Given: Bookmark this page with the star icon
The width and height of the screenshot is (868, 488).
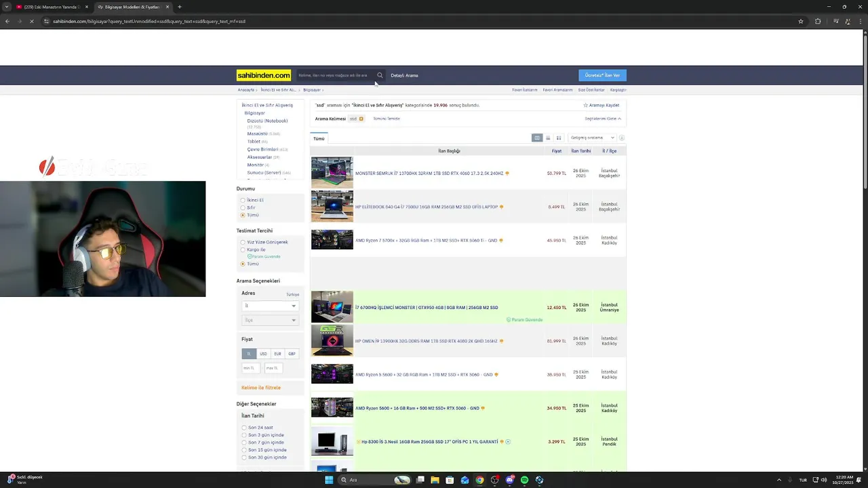Looking at the screenshot, I should click(x=801, y=21).
